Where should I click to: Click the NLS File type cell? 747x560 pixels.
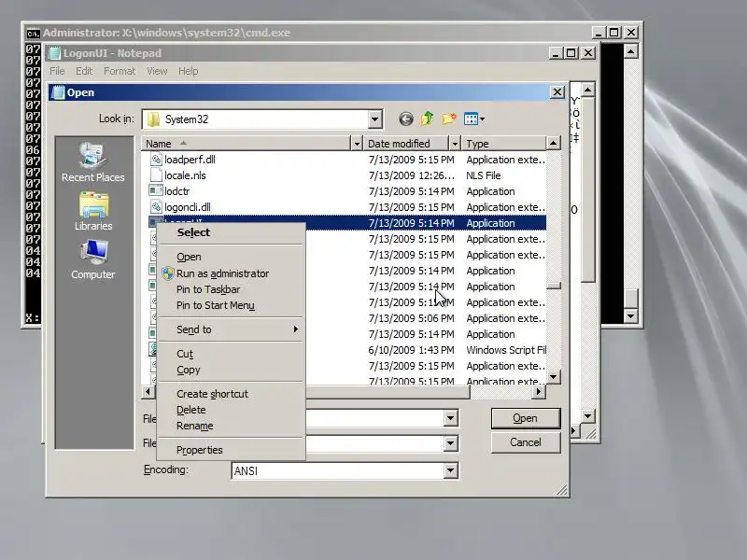pyautogui.click(x=484, y=175)
